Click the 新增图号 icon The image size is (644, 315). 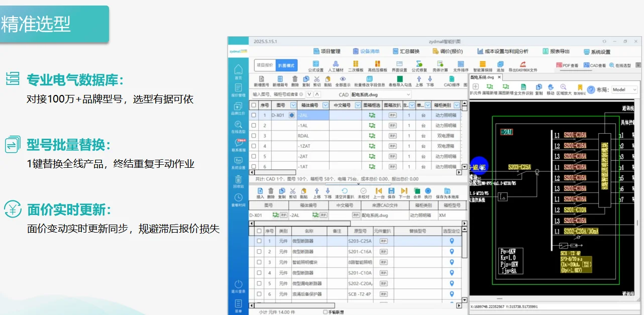[262, 80]
